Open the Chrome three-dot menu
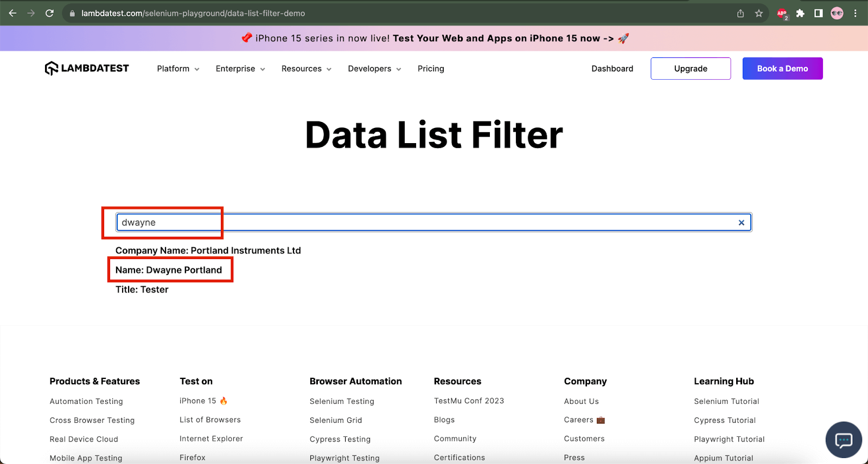This screenshot has width=868, height=464. click(x=856, y=14)
